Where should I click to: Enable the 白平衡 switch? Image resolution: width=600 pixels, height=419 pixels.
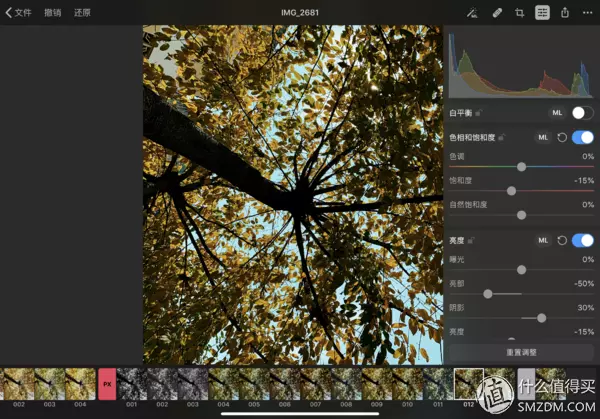click(582, 113)
